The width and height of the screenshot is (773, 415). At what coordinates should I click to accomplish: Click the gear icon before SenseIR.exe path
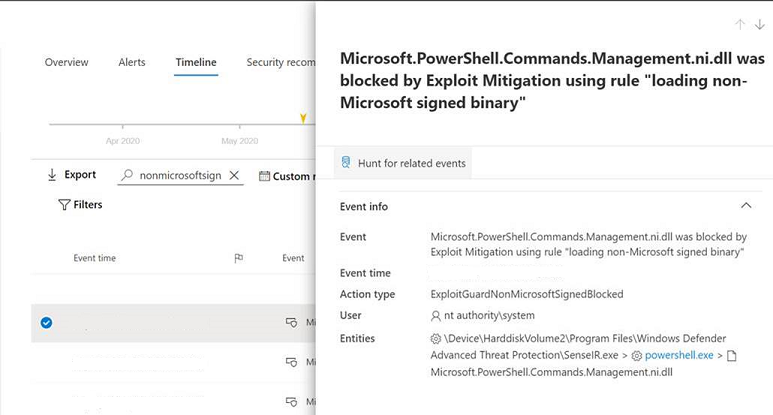click(436, 339)
